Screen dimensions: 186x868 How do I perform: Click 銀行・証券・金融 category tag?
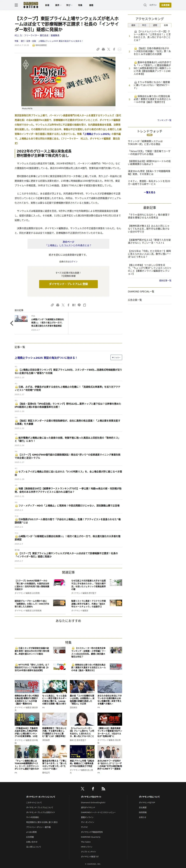click(28, 41)
